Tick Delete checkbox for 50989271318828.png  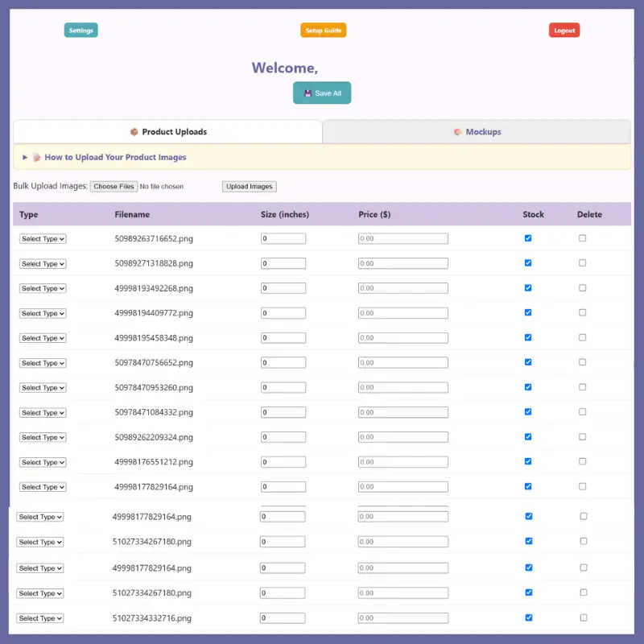point(582,263)
